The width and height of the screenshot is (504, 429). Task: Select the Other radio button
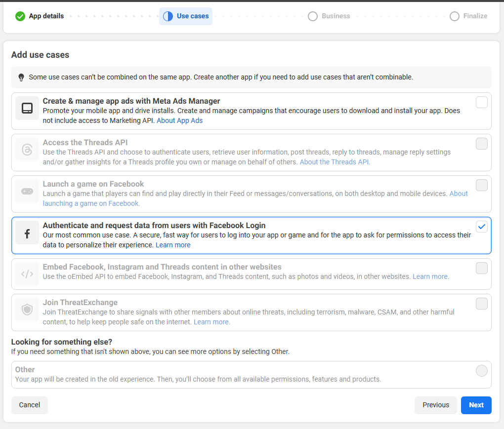tap(481, 371)
